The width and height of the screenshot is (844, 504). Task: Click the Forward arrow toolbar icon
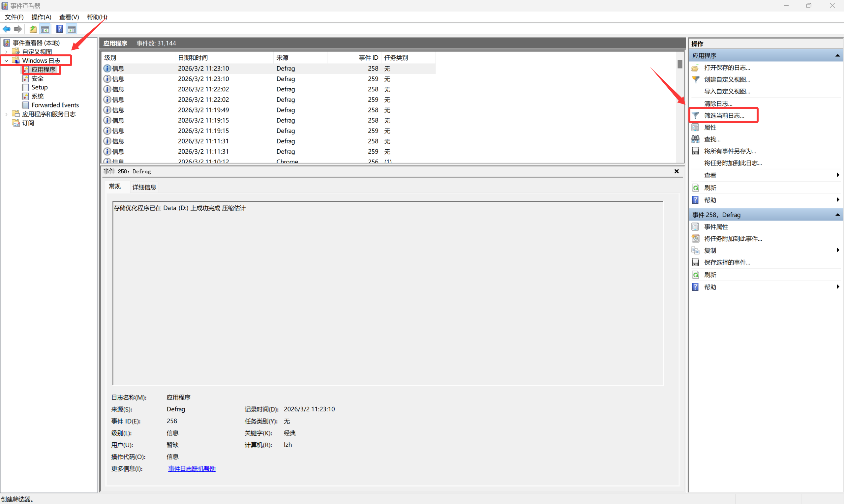coord(18,29)
